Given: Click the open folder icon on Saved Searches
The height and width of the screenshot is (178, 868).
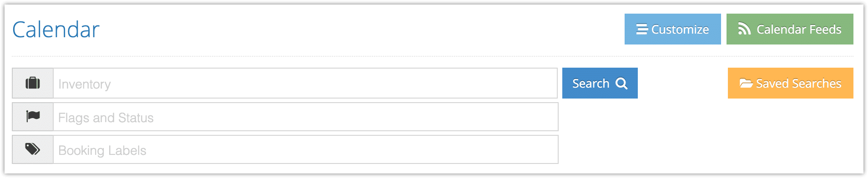Looking at the screenshot, I should coord(746,83).
